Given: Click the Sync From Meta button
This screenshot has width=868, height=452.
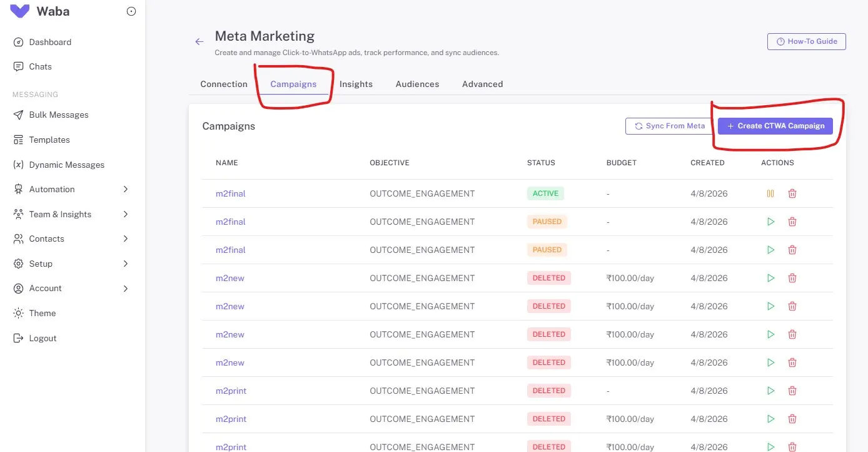Looking at the screenshot, I should 670,126.
